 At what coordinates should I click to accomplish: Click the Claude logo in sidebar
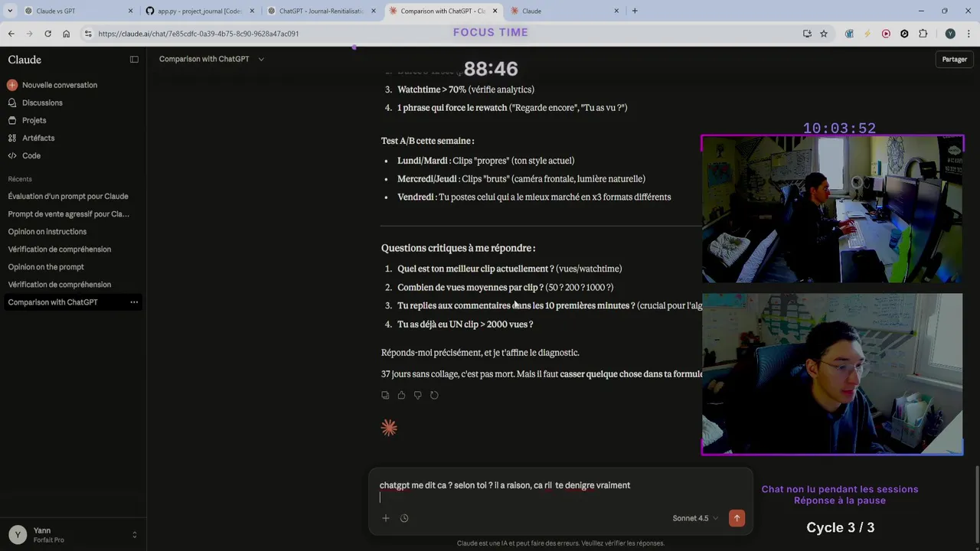24,60
